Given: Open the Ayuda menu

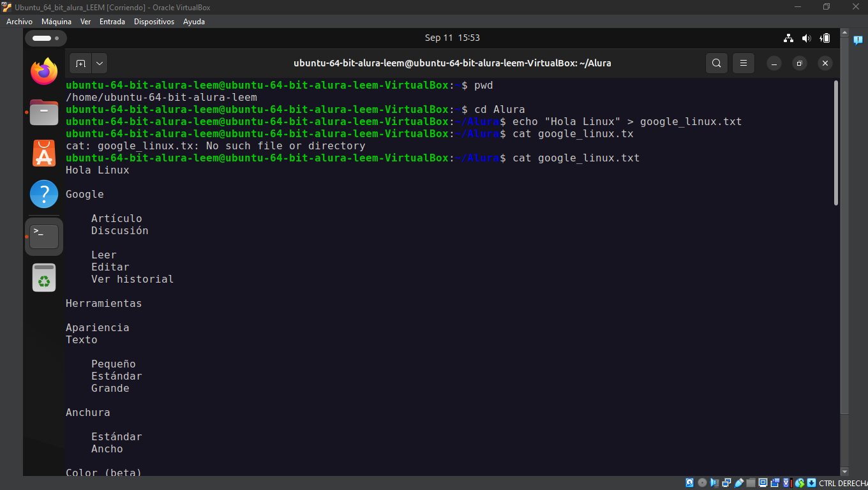Looking at the screenshot, I should (x=194, y=22).
